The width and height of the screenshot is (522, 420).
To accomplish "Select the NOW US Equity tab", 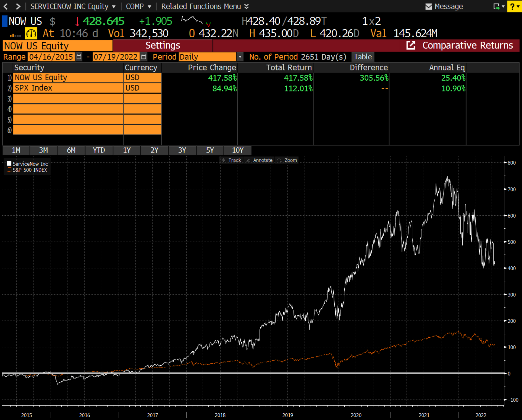I will pyautogui.click(x=58, y=46).
